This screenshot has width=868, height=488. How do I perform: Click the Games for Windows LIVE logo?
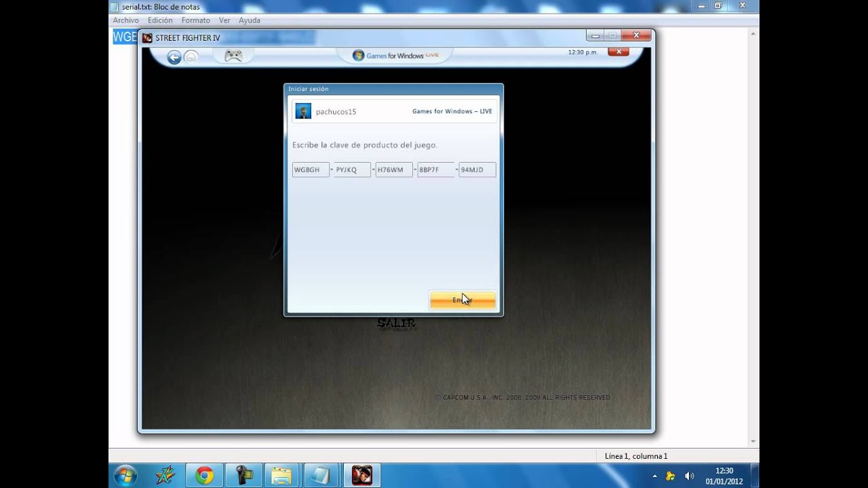click(x=396, y=56)
